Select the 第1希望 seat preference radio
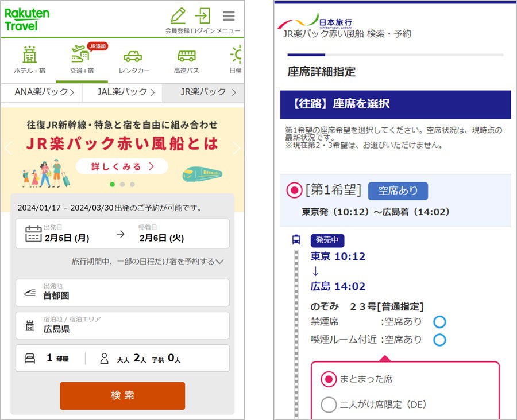Image resolution: width=517 pixels, height=420 pixels. [294, 190]
